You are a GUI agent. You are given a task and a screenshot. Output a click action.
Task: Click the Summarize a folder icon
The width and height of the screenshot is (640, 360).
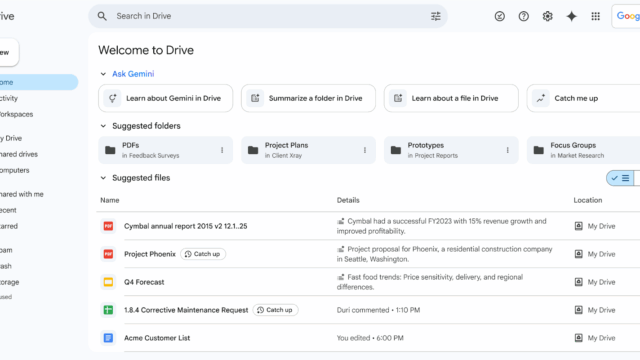256,98
